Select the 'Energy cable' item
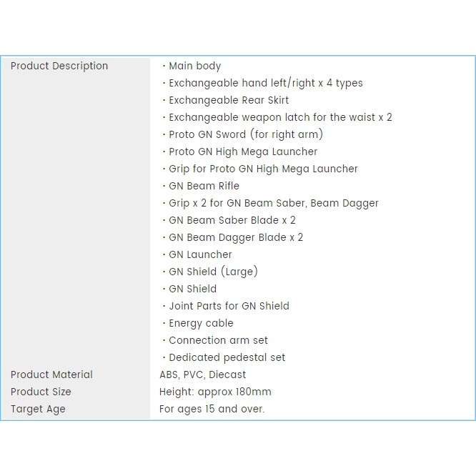The height and width of the screenshot is (476, 476). coord(201,323)
